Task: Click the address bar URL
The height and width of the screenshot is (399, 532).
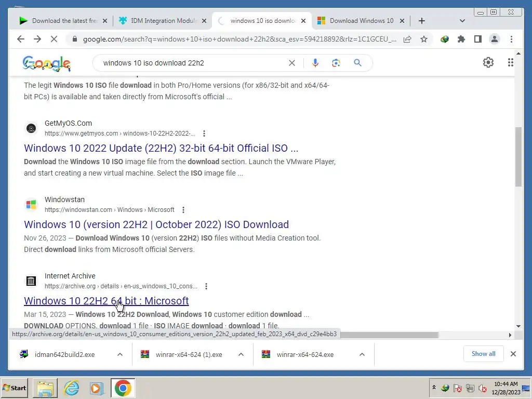Action: click(x=239, y=39)
